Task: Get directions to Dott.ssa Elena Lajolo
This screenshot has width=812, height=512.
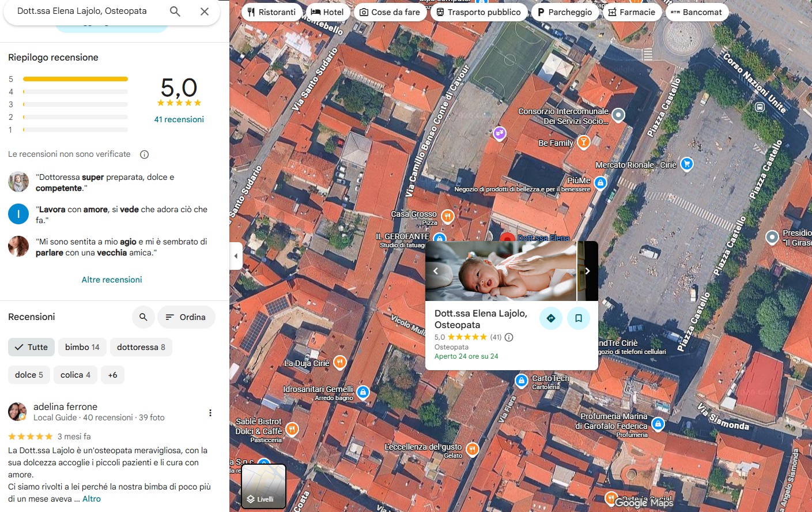Action: [551, 318]
